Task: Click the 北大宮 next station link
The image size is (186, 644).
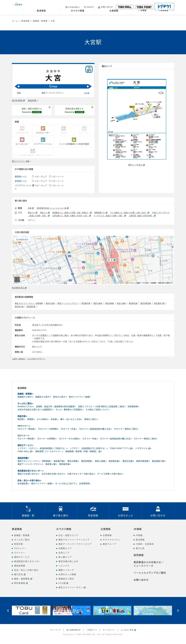Action: (87, 93)
